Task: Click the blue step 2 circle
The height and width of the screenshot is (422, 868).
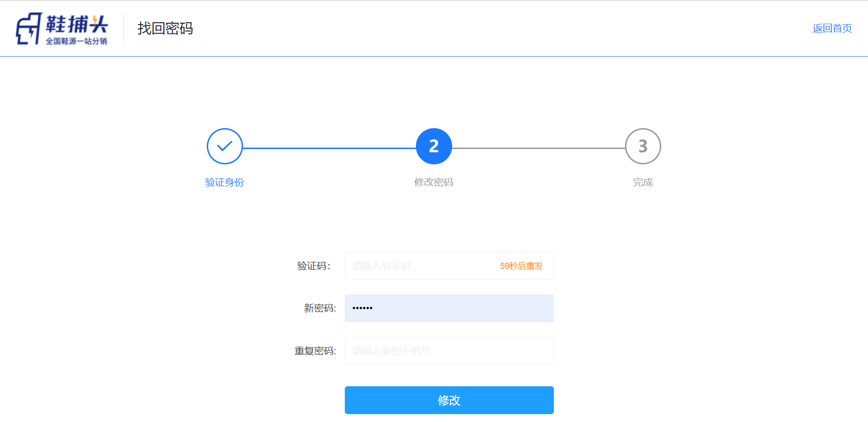Action: 434,146
